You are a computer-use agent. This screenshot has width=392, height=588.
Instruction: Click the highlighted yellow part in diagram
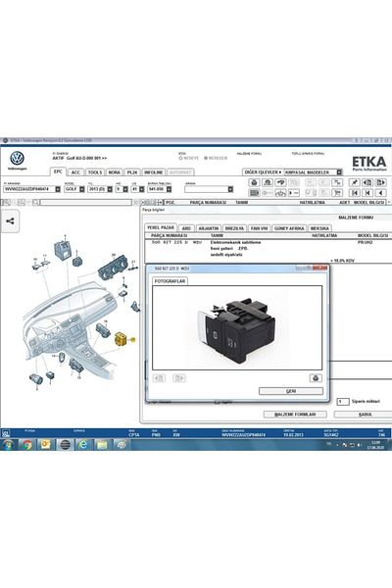(121, 339)
